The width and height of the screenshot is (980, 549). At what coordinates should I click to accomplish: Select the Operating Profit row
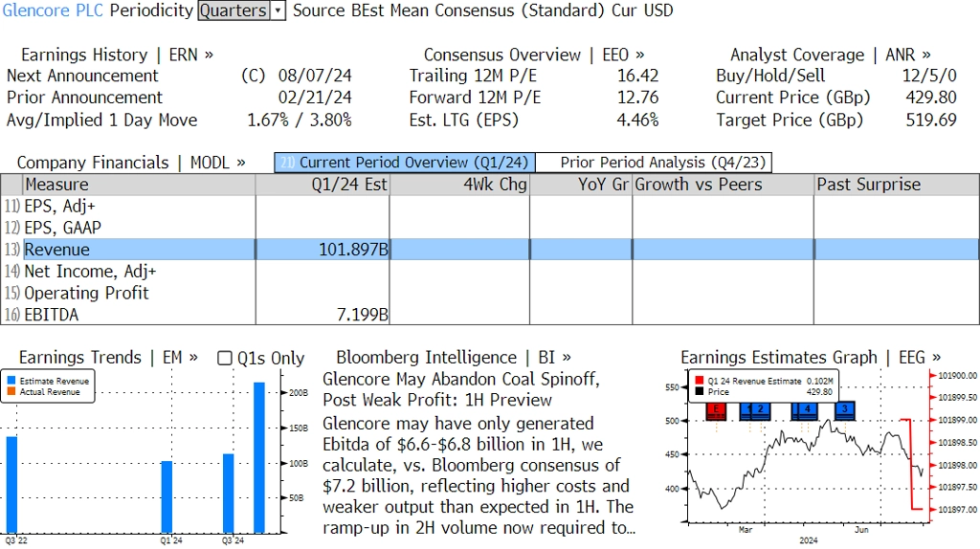(x=489, y=293)
